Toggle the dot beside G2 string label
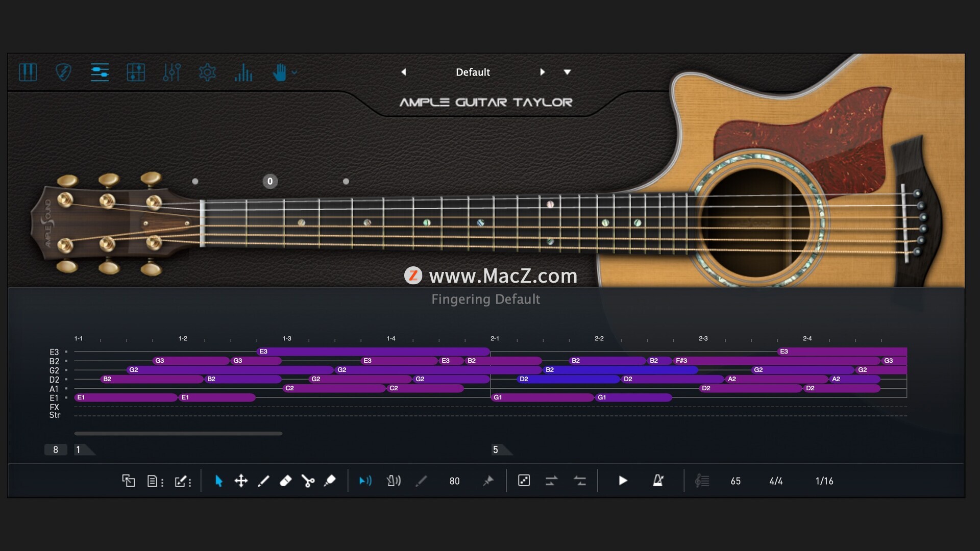The width and height of the screenshot is (980, 551). click(x=66, y=370)
